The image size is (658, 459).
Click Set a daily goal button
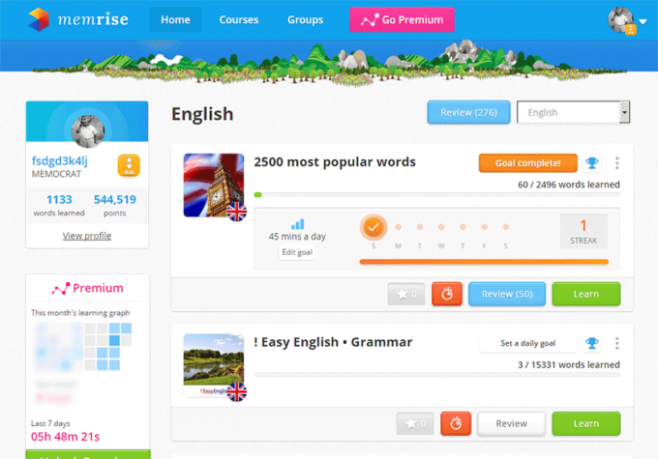click(x=528, y=343)
